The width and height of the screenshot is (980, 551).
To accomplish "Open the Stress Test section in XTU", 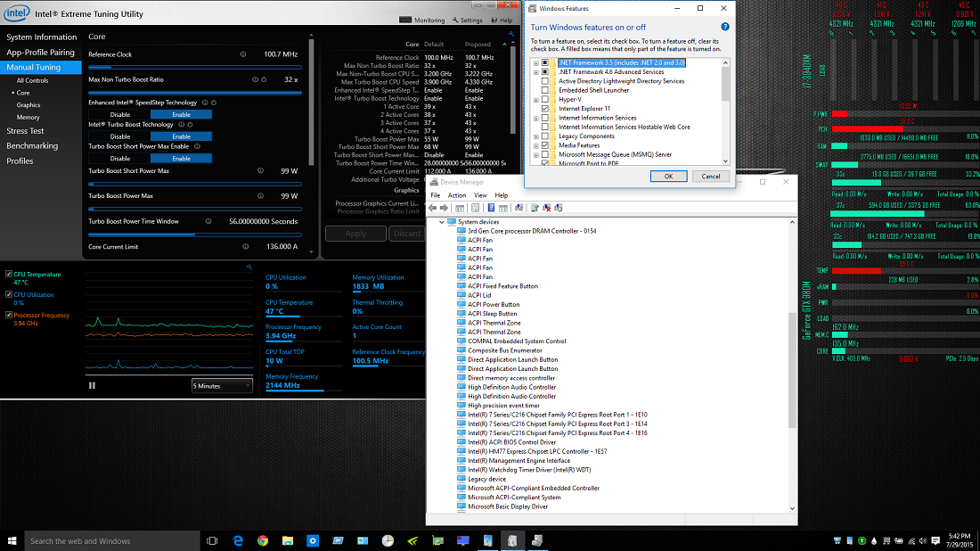I will 25,131.
